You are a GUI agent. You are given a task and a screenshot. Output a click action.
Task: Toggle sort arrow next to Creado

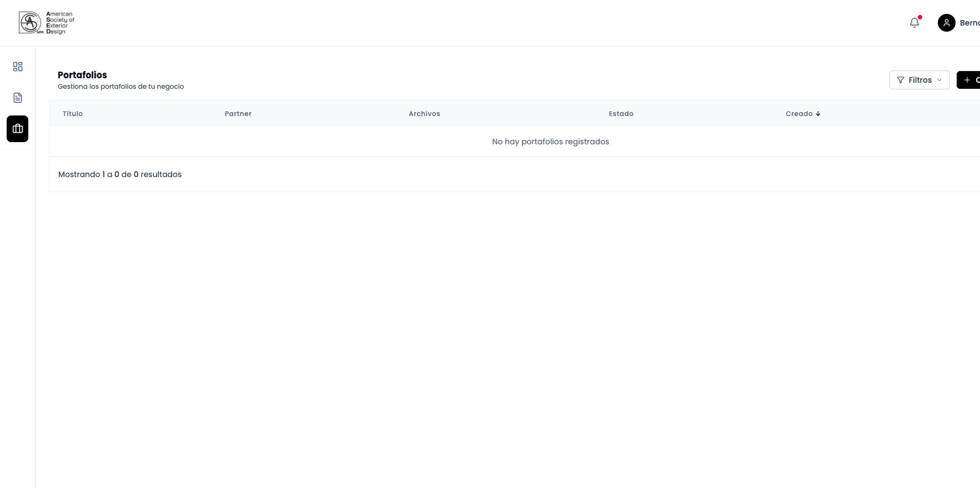pyautogui.click(x=818, y=114)
